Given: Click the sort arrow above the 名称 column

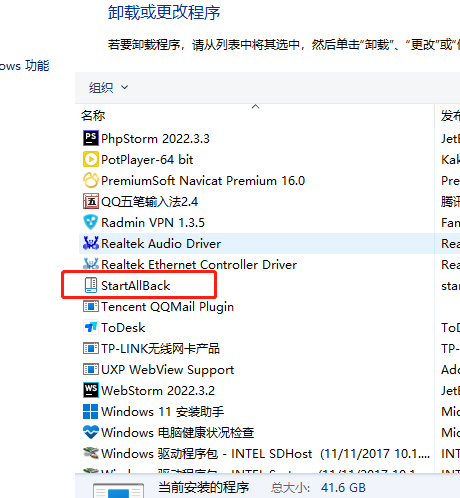Looking at the screenshot, I should (256, 107).
